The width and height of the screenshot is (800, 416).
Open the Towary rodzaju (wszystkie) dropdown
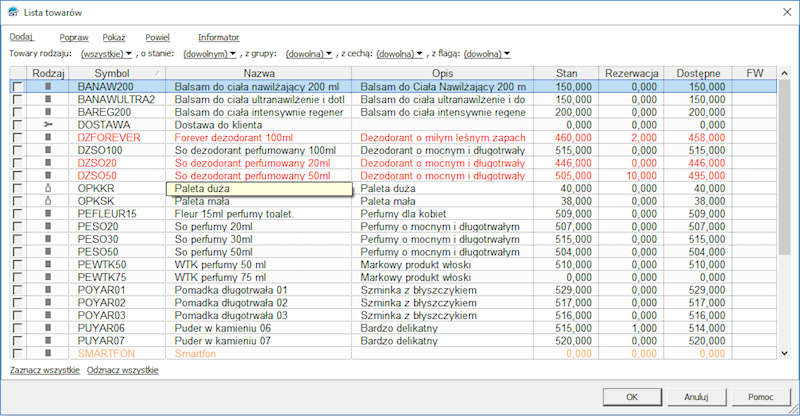click(107, 54)
